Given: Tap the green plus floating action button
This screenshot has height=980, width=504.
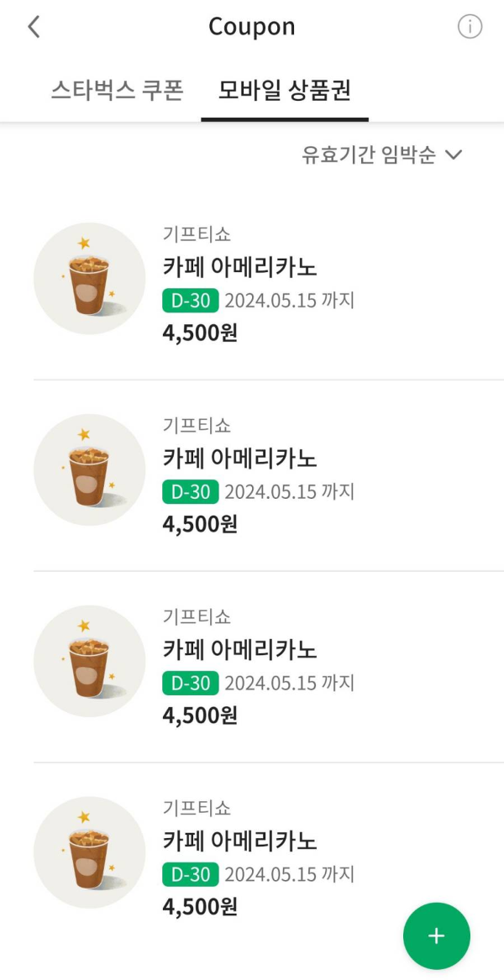Looking at the screenshot, I should (437, 935).
